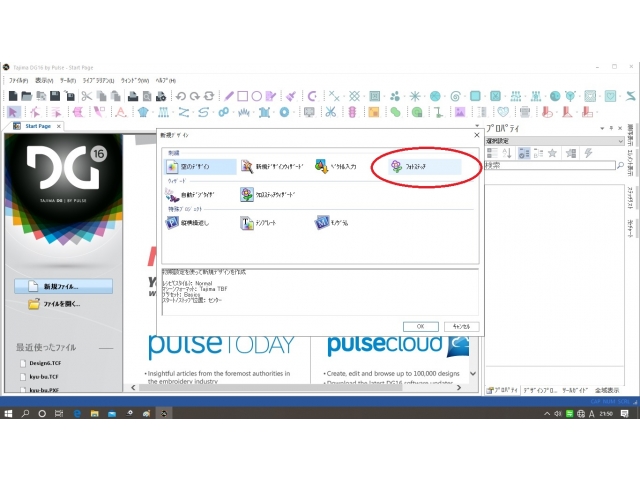The image size is (640, 480).
Task: Click the properties search input field
Action: [x=550, y=165]
